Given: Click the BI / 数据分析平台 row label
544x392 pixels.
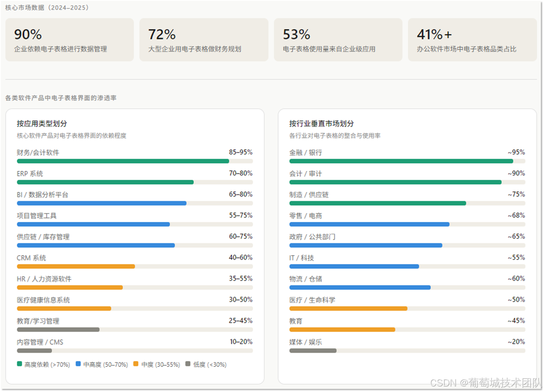Looking at the screenshot, I should (42, 195).
